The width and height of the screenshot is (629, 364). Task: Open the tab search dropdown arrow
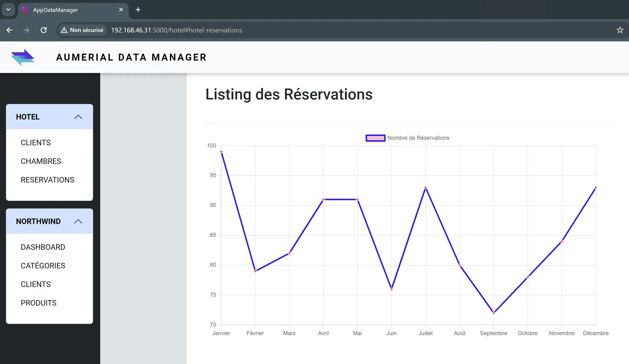tap(8, 10)
